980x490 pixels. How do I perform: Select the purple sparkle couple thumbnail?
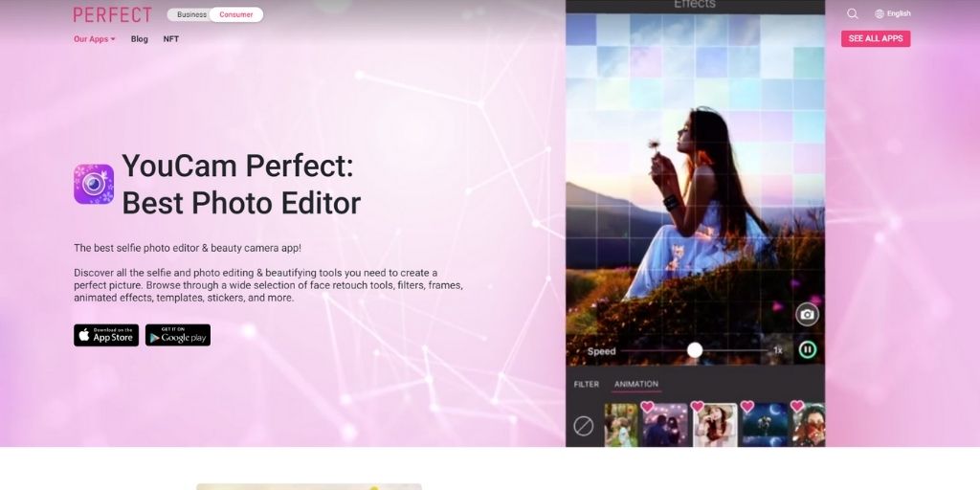point(665,425)
